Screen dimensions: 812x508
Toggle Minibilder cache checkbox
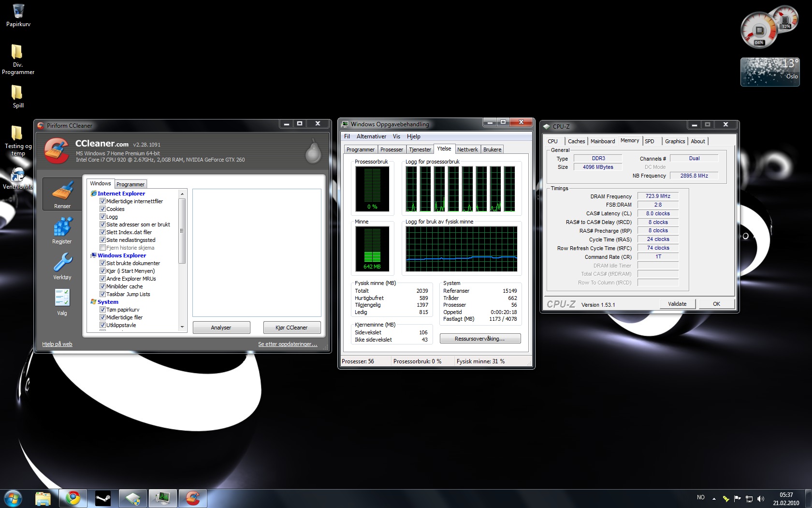(102, 286)
